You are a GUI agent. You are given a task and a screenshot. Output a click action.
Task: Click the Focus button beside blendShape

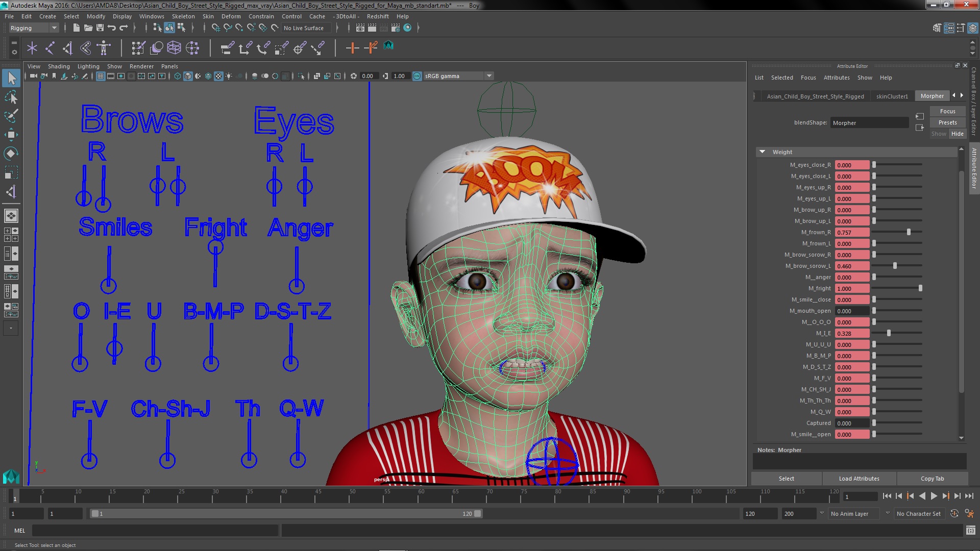tap(947, 111)
